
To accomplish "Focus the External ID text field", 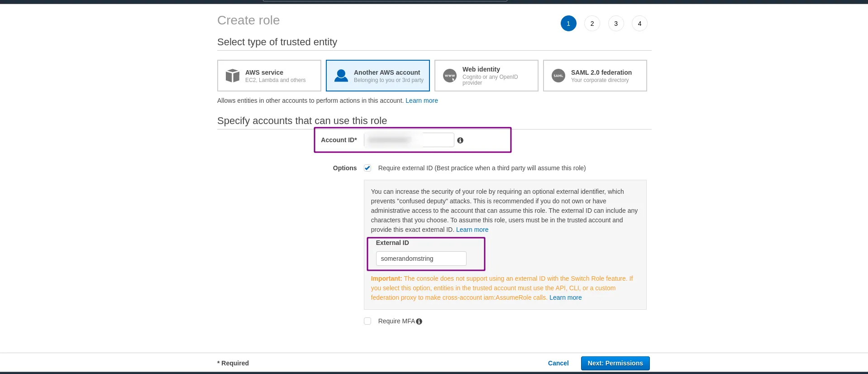I will click(x=421, y=259).
